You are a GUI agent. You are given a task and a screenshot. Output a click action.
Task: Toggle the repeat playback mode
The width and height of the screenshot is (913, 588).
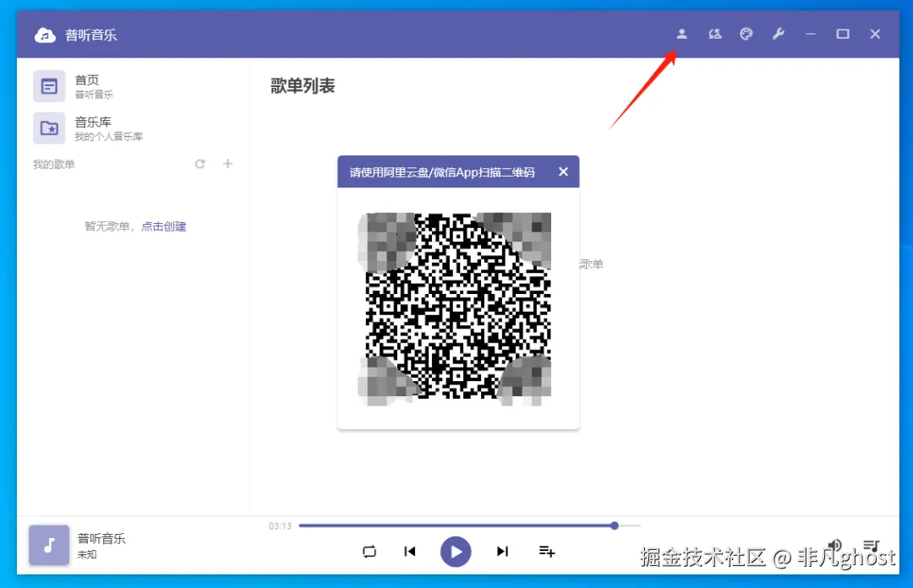[x=369, y=551]
